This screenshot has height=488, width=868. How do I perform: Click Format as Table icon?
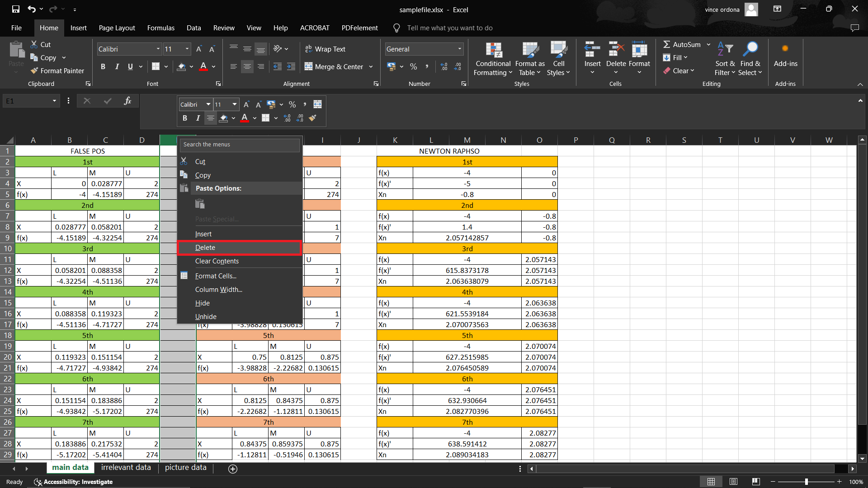click(529, 59)
